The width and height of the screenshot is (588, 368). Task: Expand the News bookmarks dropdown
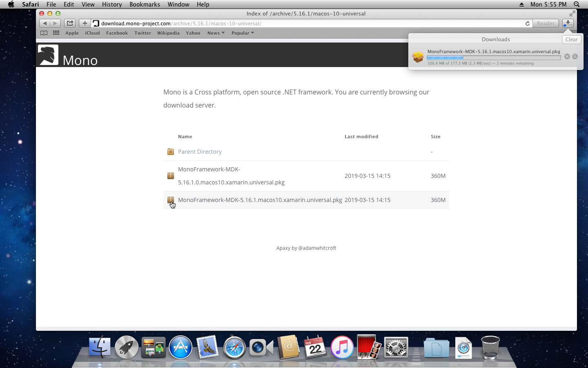click(216, 33)
